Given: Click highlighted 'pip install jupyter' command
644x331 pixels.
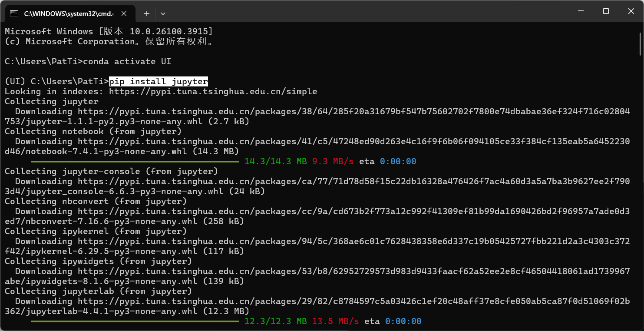Looking at the screenshot, I should (159, 81).
